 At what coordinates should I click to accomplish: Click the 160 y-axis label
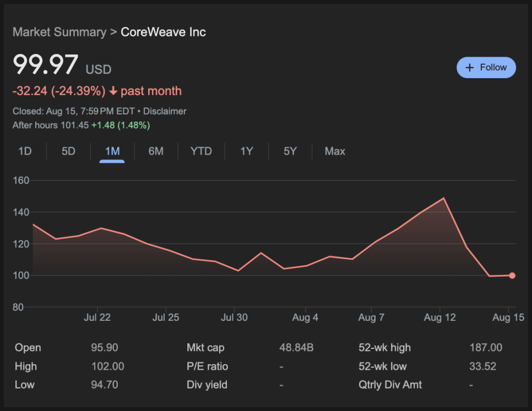21,180
